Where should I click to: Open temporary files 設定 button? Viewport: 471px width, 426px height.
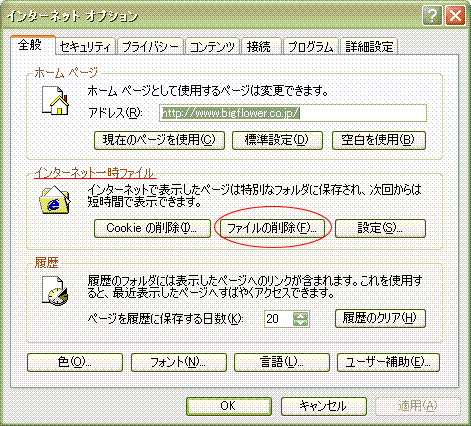pos(380,228)
